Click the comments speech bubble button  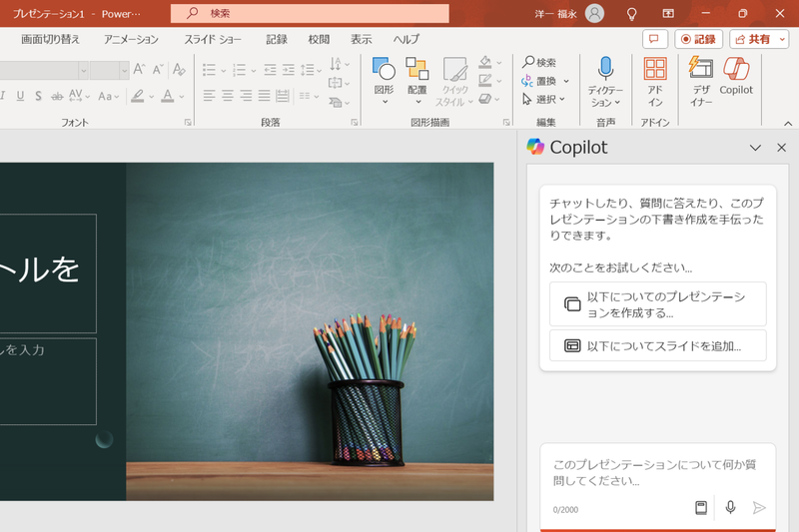pos(655,39)
